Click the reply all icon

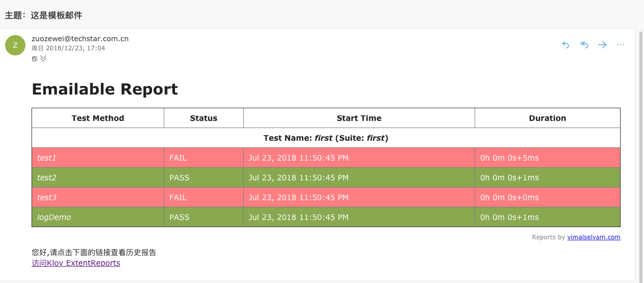[x=584, y=45]
